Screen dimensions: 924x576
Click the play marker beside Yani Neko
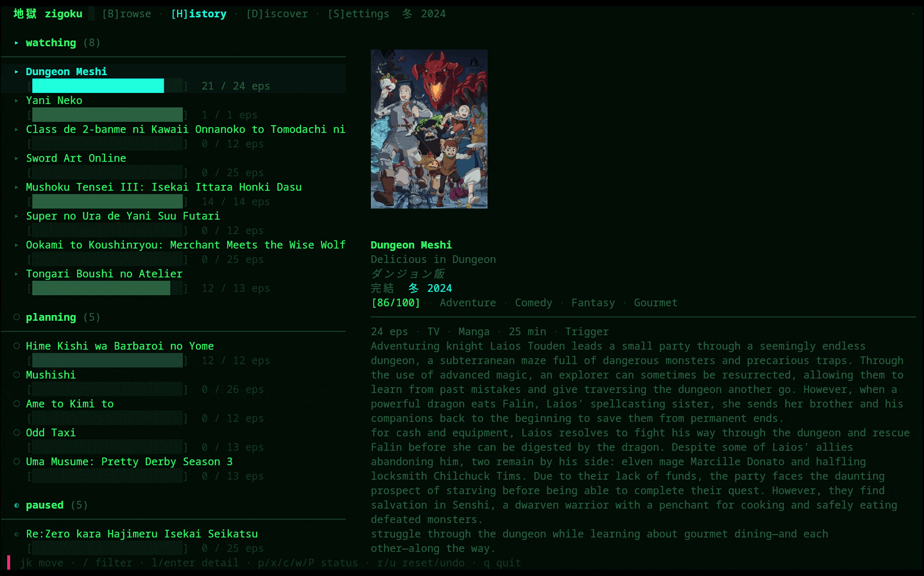pos(17,101)
